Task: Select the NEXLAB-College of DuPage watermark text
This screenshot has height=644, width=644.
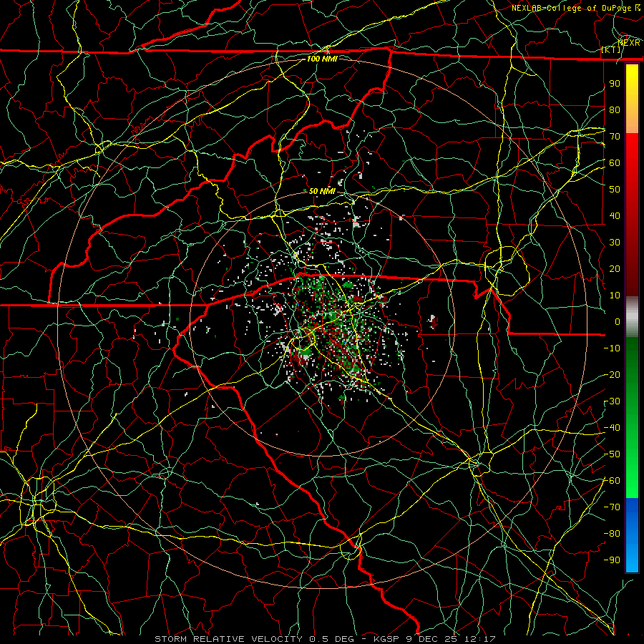Action: pyautogui.click(x=575, y=8)
